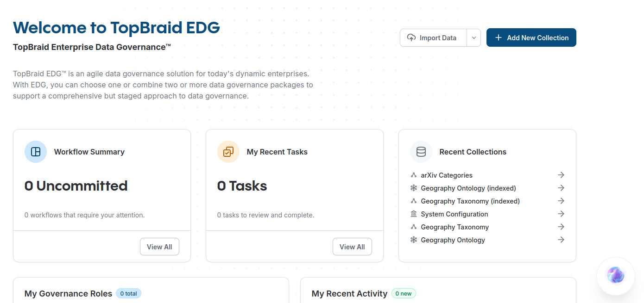Open the arXiv Categories collection
This screenshot has width=644, height=303.
447,175
